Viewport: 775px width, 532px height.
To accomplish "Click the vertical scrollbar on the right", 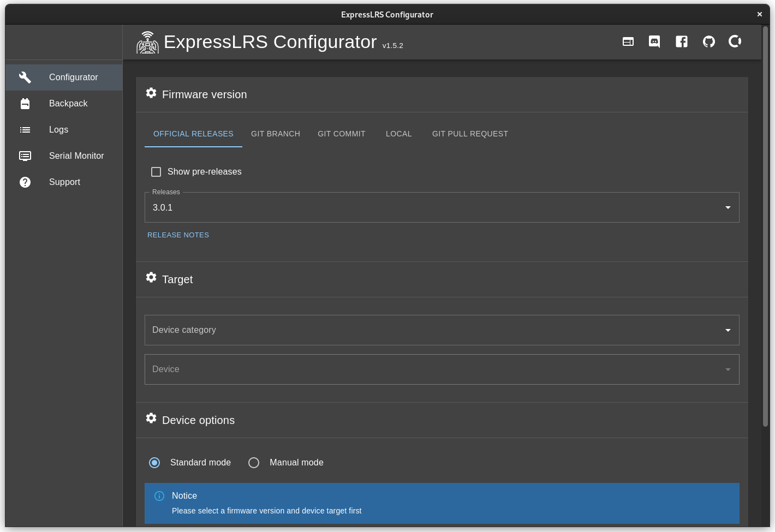I will point(765,226).
